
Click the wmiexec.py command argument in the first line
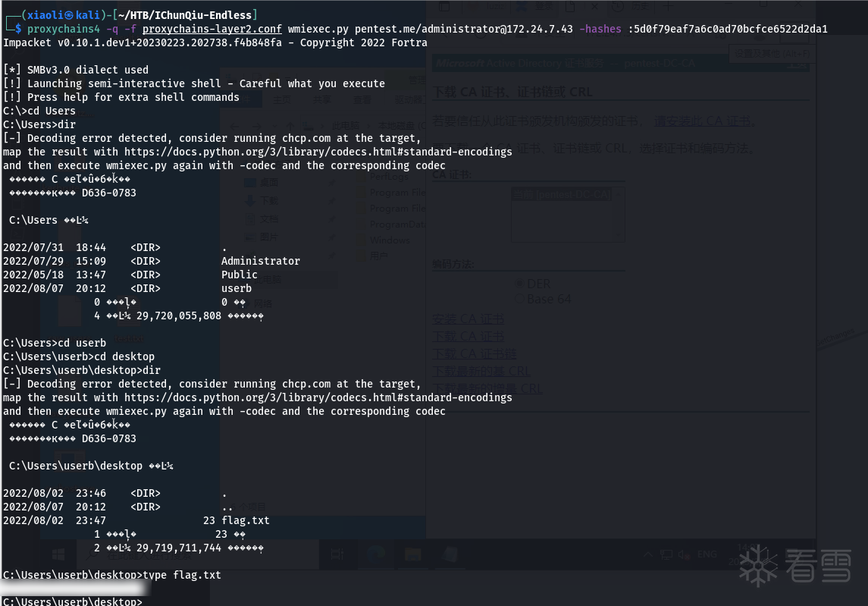tap(318, 29)
